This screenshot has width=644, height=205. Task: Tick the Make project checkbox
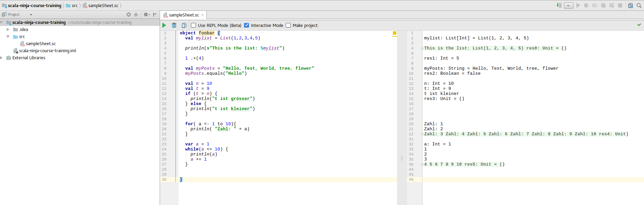pos(288,25)
